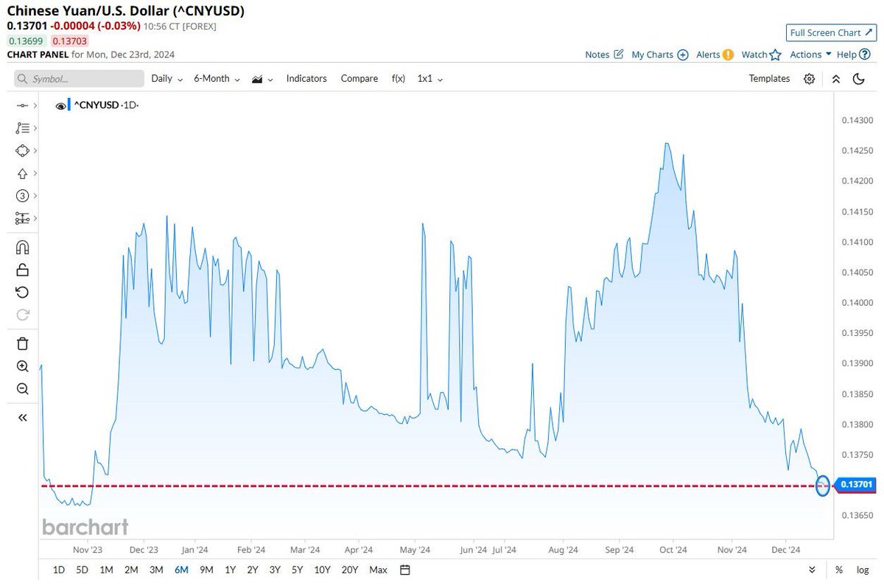Open the Fibonacci and pitchfork tools
The width and height of the screenshot is (884, 588).
[x=22, y=128]
